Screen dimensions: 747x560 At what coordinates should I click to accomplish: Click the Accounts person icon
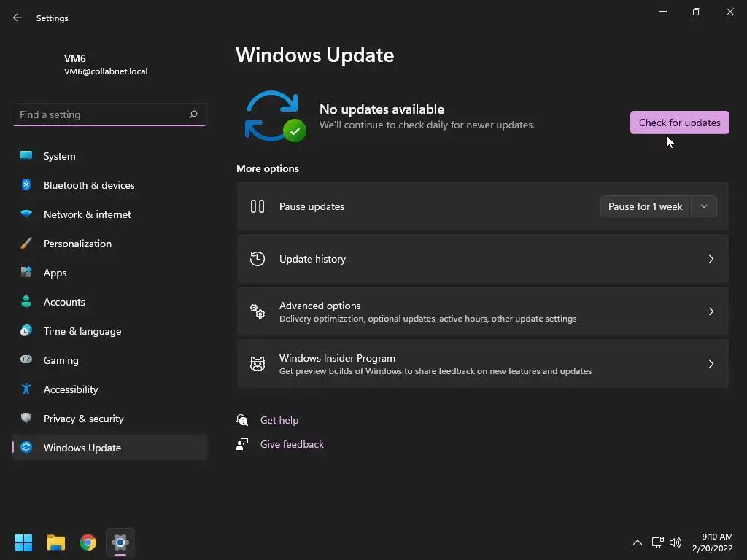(x=26, y=301)
